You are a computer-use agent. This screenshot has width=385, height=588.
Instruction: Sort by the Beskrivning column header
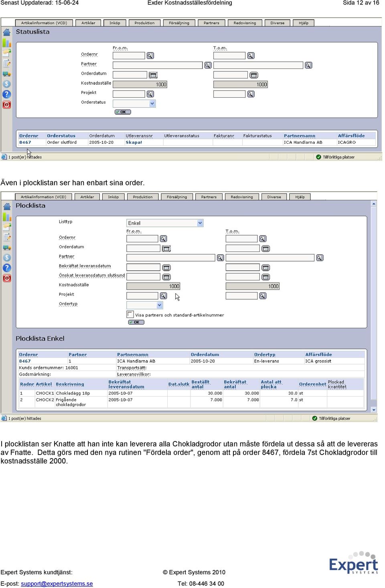tap(70, 384)
